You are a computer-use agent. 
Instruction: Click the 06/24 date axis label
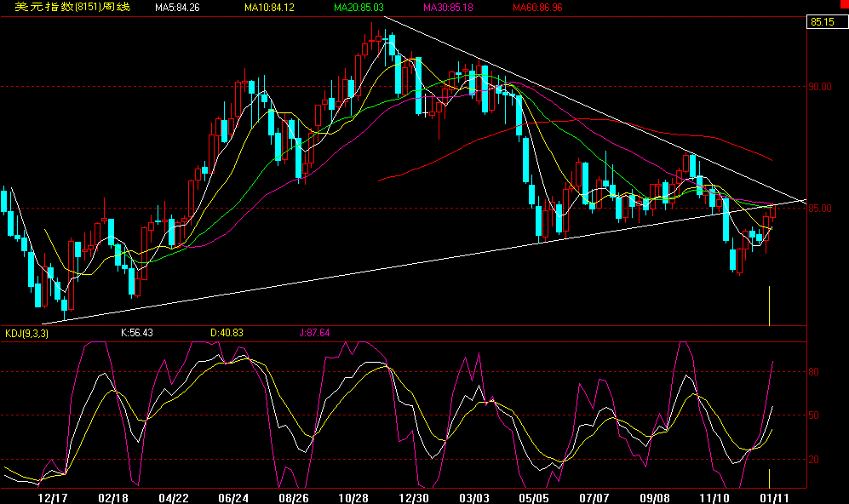[x=233, y=498]
